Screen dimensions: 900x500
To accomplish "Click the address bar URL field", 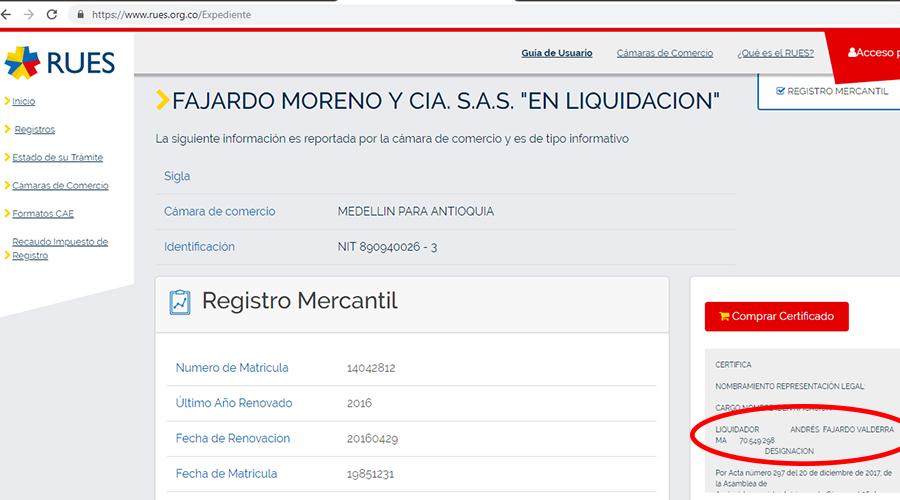I will point(171,15).
